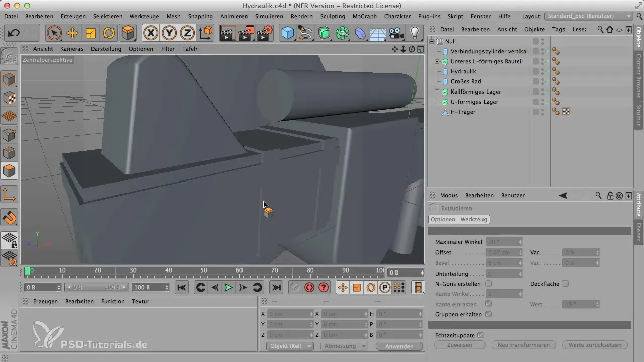The width and height of the screenshot is (644, 362).
Task: Open the Mesh menu
Action: (x=173, y=16)
